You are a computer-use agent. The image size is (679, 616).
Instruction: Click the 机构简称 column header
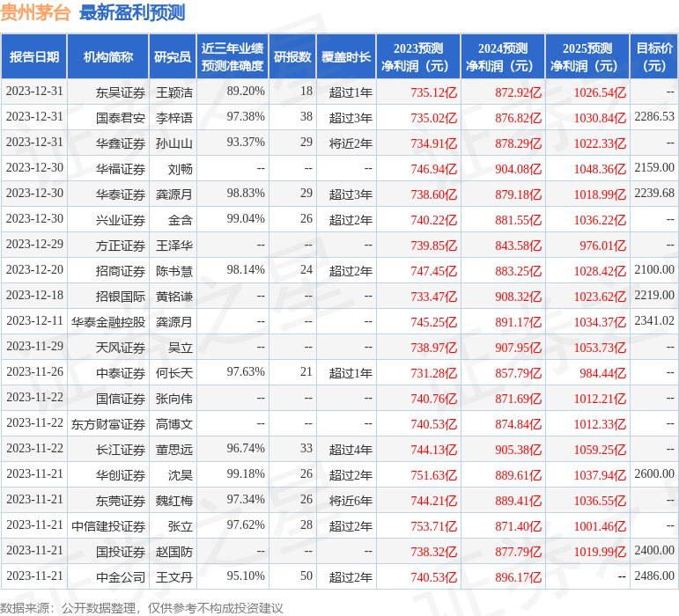[x=107, y=56]
